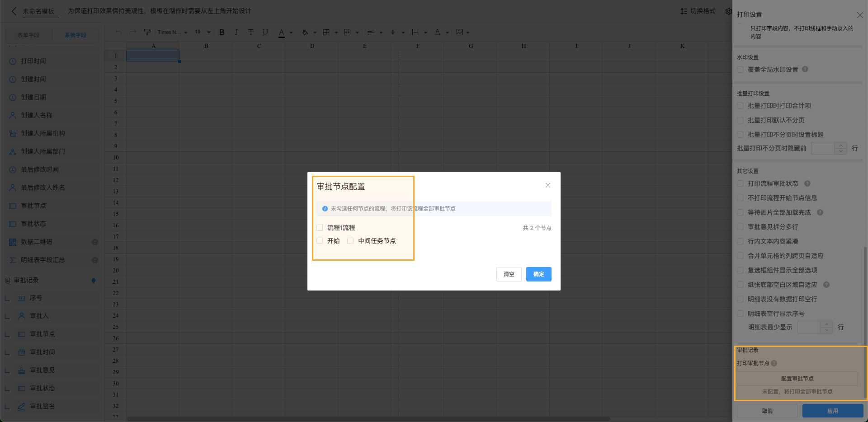The width and height of the screenshot is (868, 422).
Task: Click the horizontal alignment icon
Action: tap(371, 32)
